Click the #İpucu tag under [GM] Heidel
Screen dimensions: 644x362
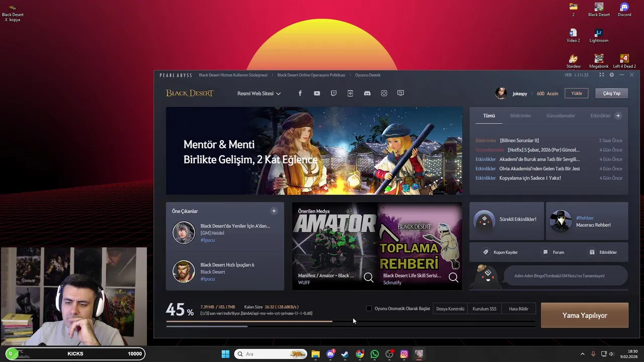pyautogui.click(x=207, y=240)
